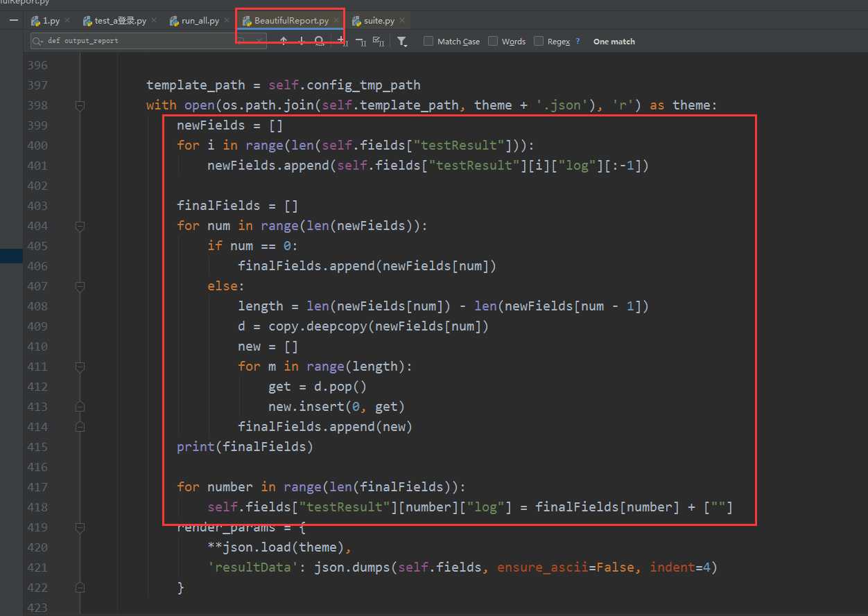Click line number 416 in gutter

[37, 467]
